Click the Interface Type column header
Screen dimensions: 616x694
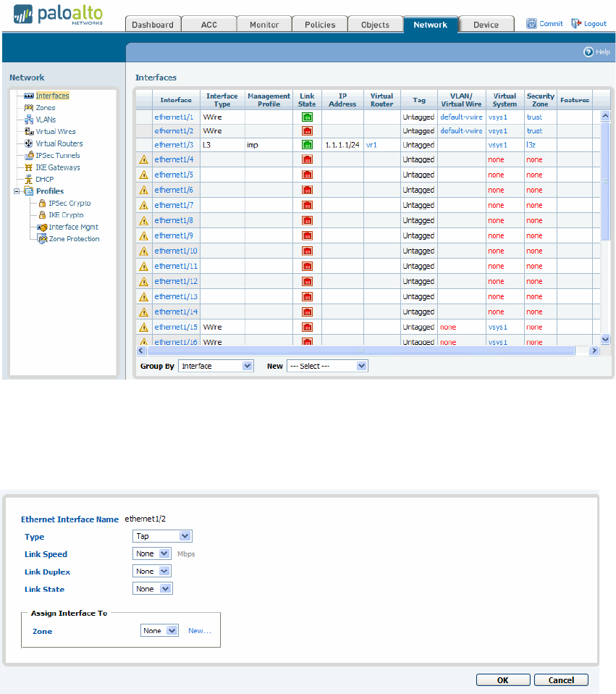coord(222,100)
